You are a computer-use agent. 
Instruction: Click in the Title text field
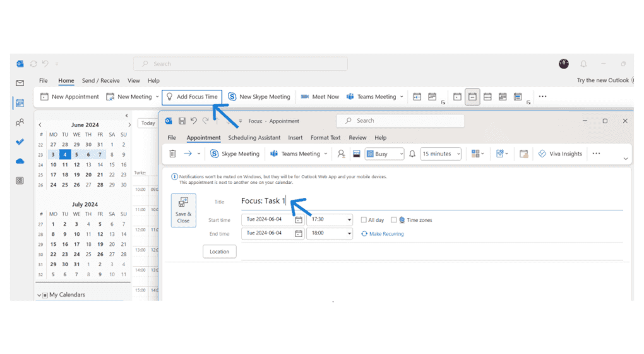[429, 201]
